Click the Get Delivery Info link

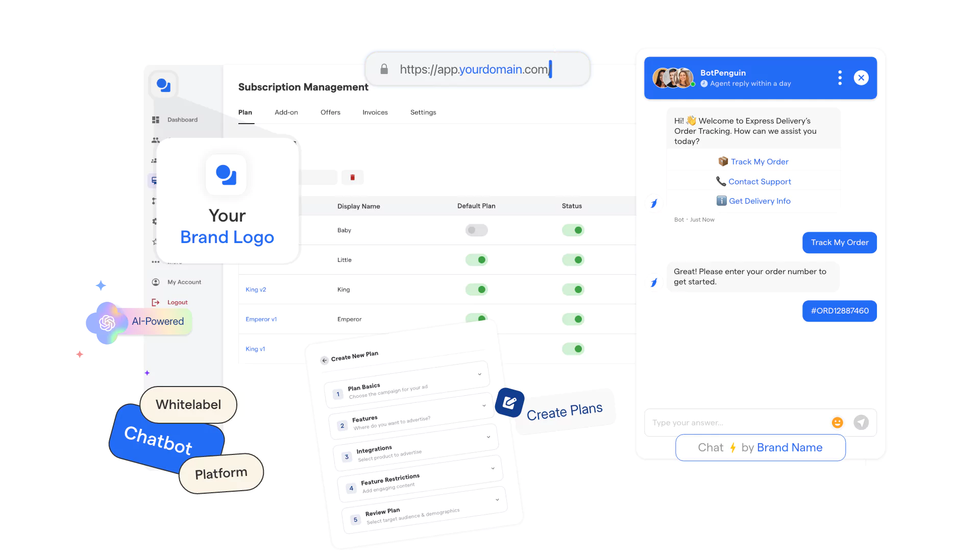coord(759,201)
